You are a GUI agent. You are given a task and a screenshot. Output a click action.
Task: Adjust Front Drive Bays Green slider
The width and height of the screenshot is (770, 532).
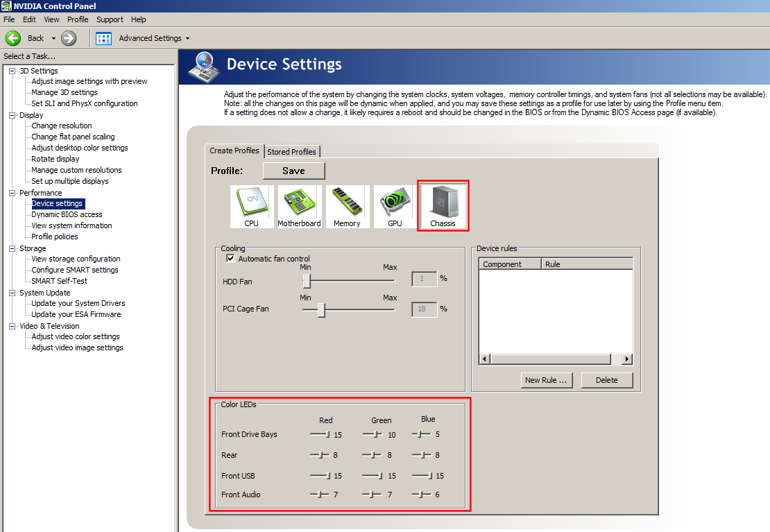[x=373, y=434]
